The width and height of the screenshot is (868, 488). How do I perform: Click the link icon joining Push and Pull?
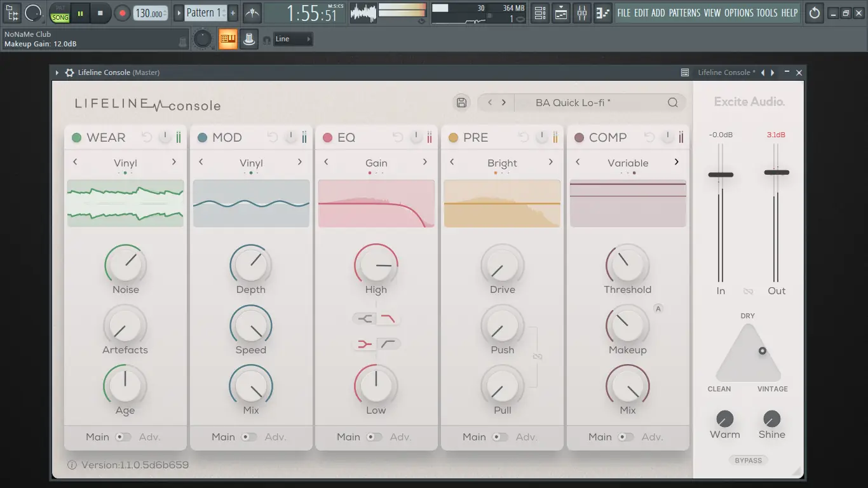[x=537, y=356]
